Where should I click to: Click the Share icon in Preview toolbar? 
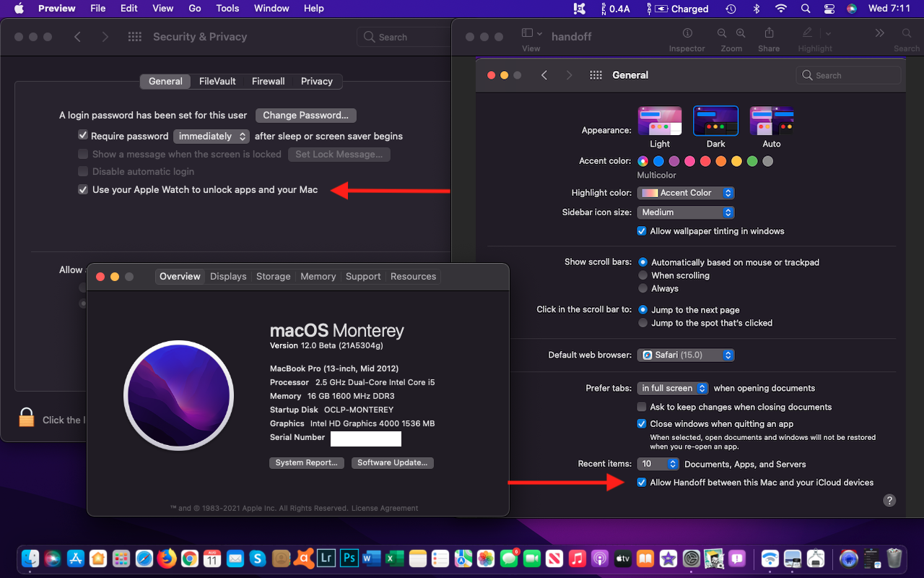pos(769,33)
